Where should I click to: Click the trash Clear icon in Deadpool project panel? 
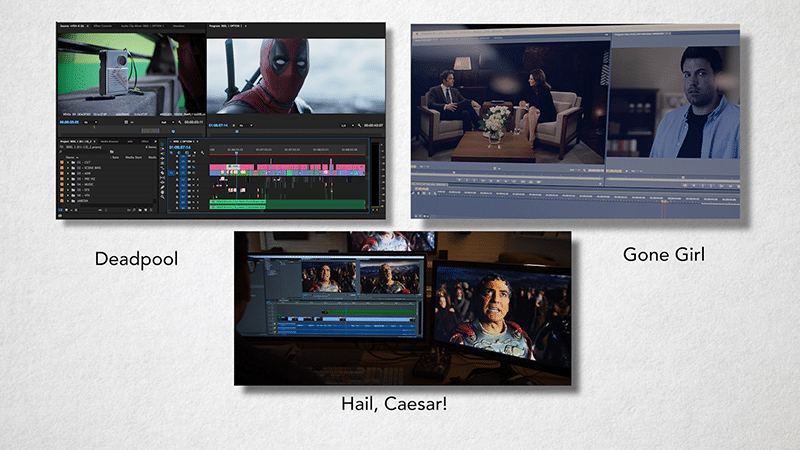(x=151, y=210)
